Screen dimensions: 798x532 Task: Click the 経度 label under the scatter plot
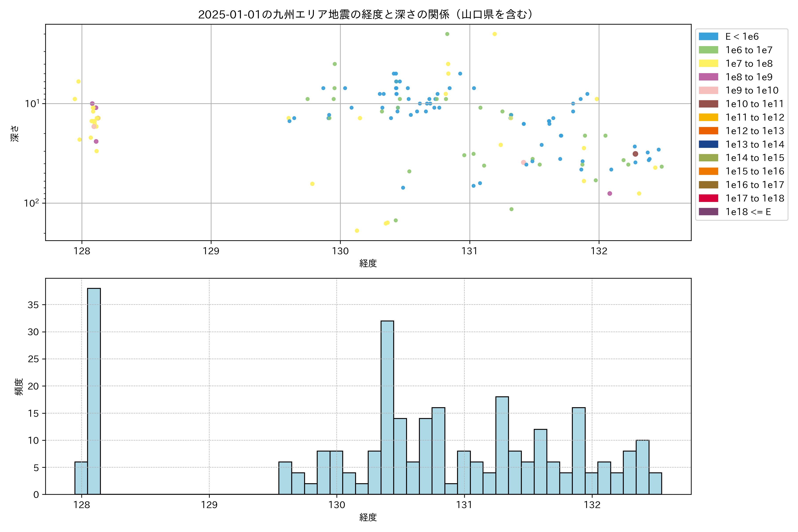pos(368,263)
